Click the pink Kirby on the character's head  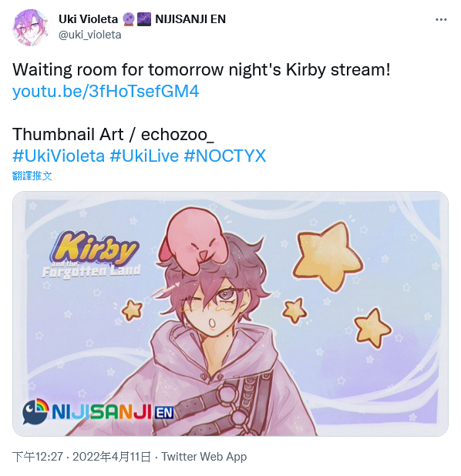click(x=194, y=238)
